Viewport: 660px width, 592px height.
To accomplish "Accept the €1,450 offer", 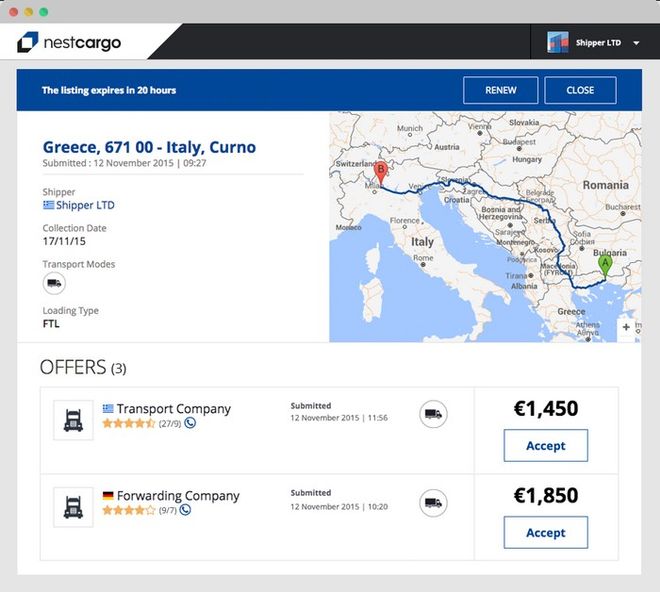I will click(545, 446).
